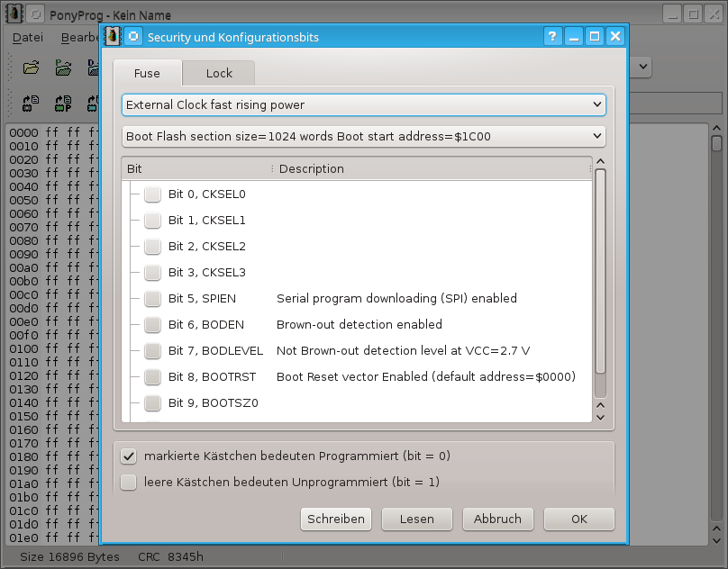Click 'Size 16896 Bytes' in status bar
728x569 pixels.
[x=69, y=557]
